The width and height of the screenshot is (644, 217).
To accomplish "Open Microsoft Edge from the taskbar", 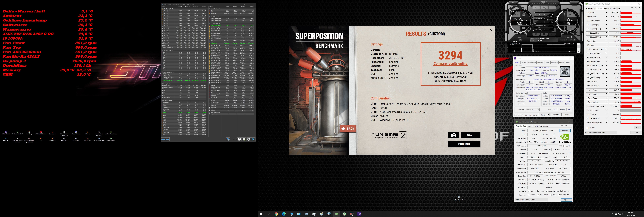I will coord(284,214).
